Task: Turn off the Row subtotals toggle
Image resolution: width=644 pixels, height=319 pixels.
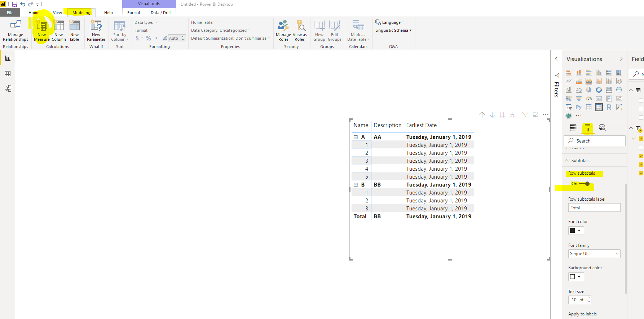Action: pyautogui.click(x=584, y=184)
